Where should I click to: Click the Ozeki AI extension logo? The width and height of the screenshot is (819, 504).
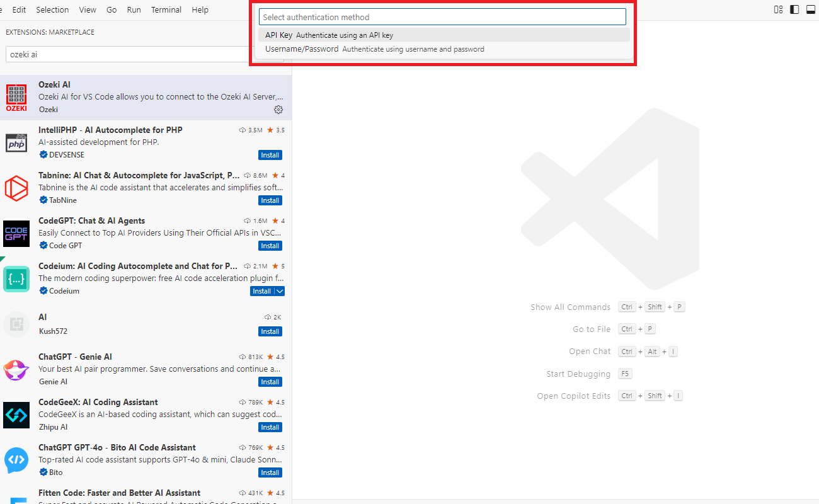[16, 98]
